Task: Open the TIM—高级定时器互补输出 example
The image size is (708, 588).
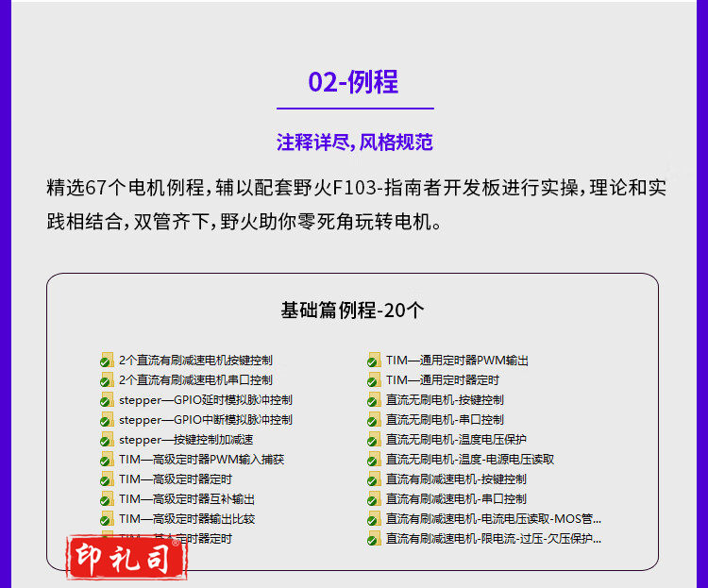Action: [x=186, y=499]
